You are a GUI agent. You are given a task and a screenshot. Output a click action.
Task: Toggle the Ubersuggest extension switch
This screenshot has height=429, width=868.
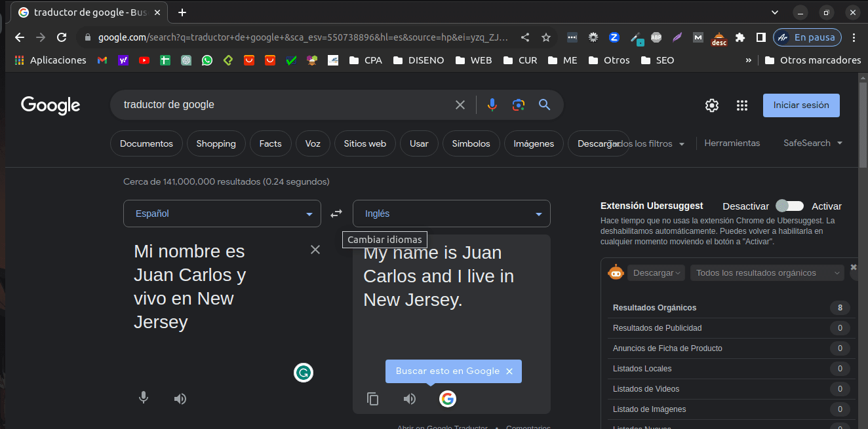[789, 206]
